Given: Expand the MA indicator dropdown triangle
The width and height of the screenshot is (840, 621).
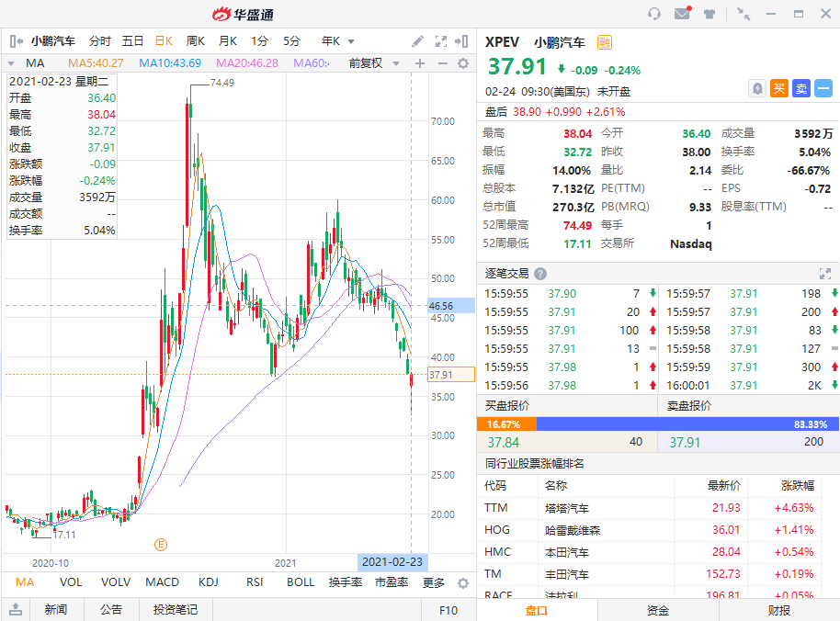Looking at the screenshot, I should [11, 63].
